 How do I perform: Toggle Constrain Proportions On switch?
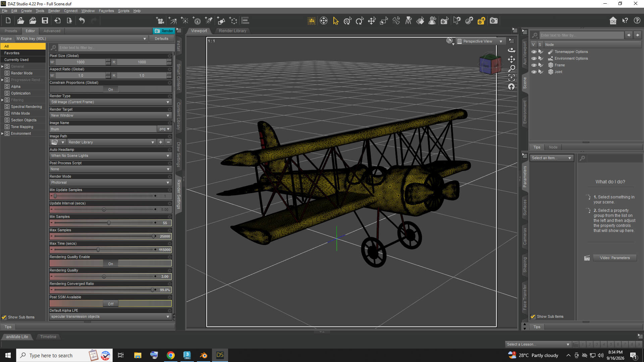111,89
